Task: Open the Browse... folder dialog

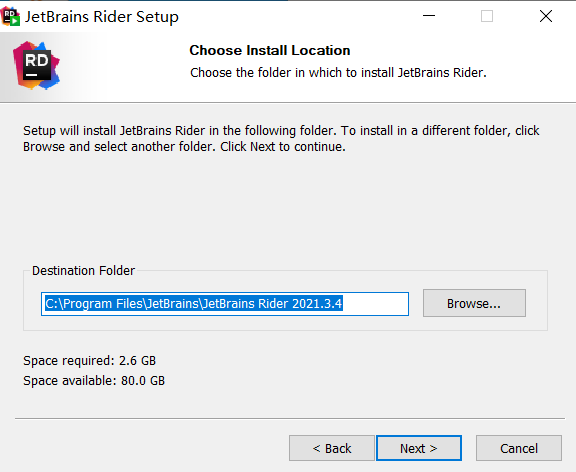Action: click(x=474, y=303)
